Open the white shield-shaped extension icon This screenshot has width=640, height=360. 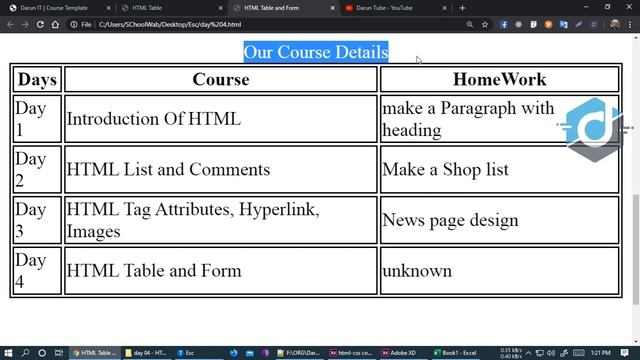click(x=533, y=24)
